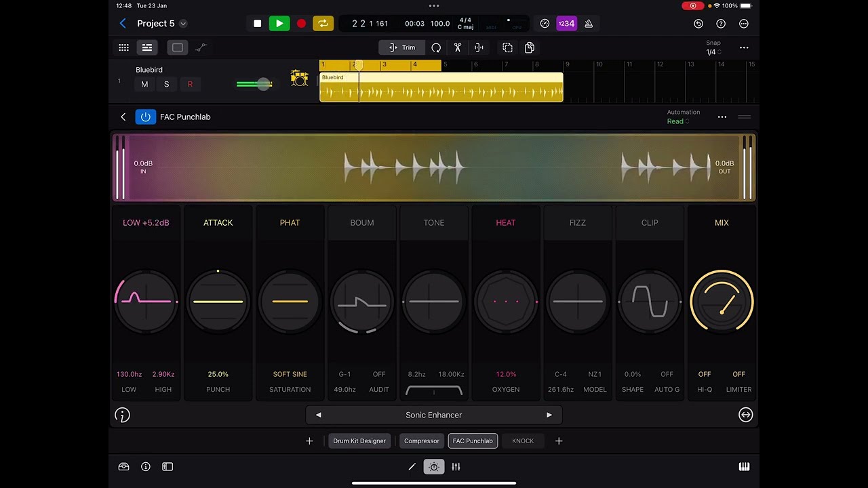Select the Scissors split tool
The height and width of the screenshot is (488, 868).
[458, 47]
